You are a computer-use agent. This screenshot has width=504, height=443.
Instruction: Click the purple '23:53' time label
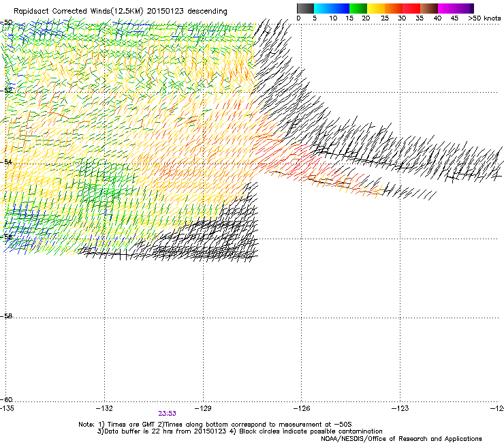point(167,414)
